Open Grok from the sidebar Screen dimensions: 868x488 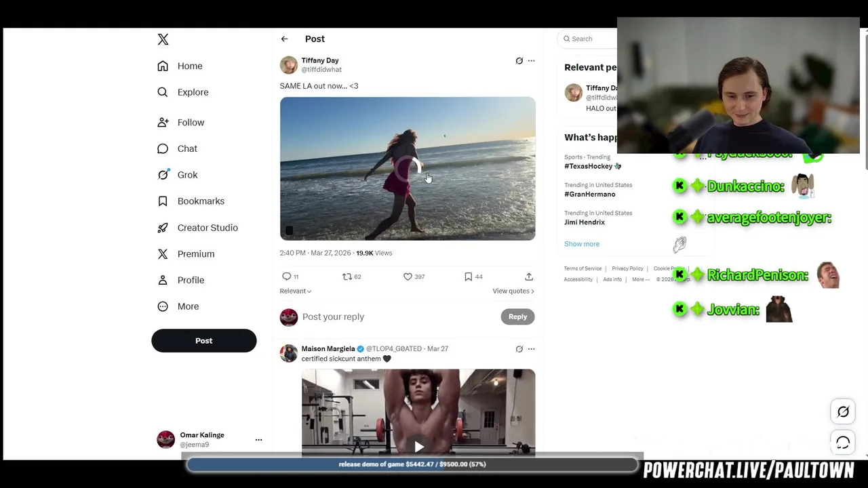177,175
